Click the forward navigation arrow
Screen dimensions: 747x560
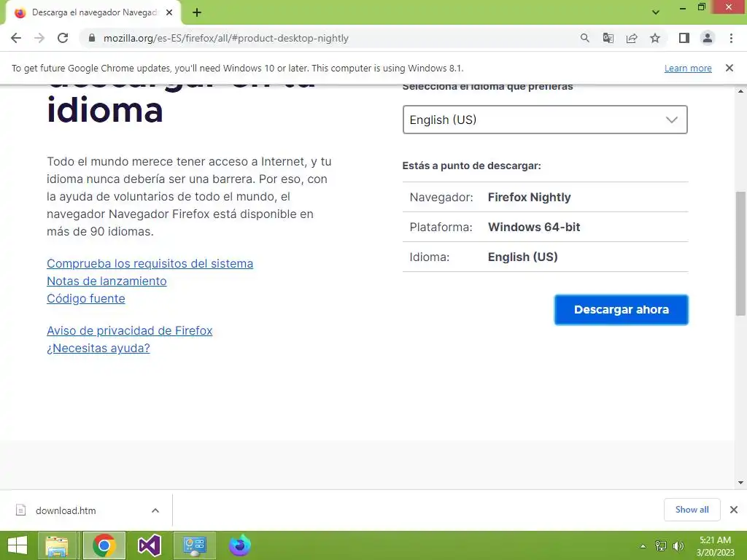tap(39, 38)
